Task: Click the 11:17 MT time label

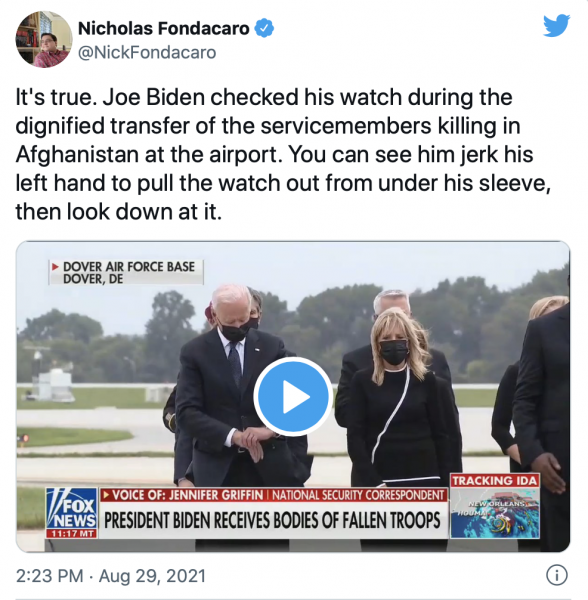Action: click(x=71, y=534)
